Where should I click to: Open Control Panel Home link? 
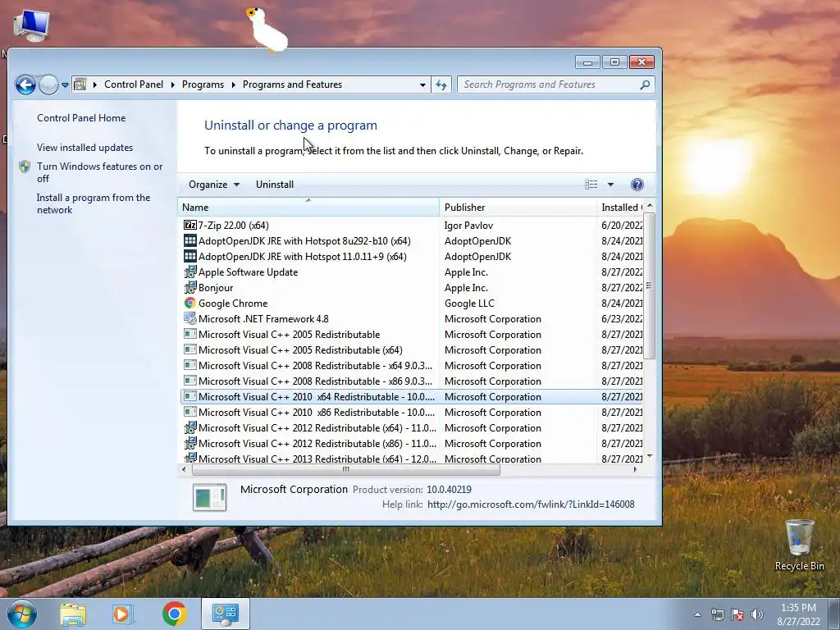coord(81,118)
